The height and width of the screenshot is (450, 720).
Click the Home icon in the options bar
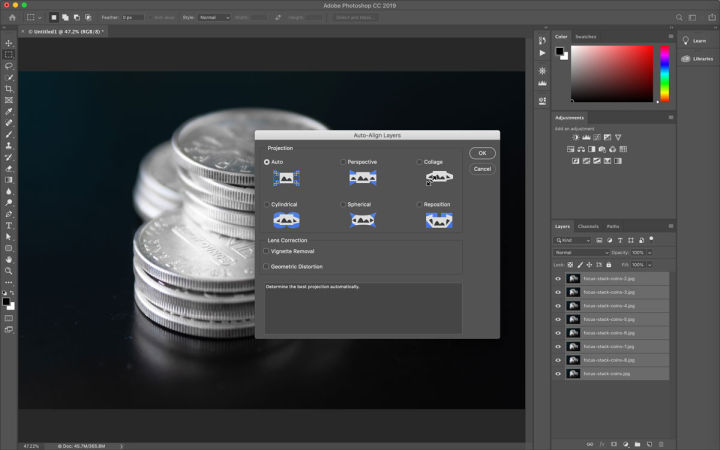(x=12, y=17)
